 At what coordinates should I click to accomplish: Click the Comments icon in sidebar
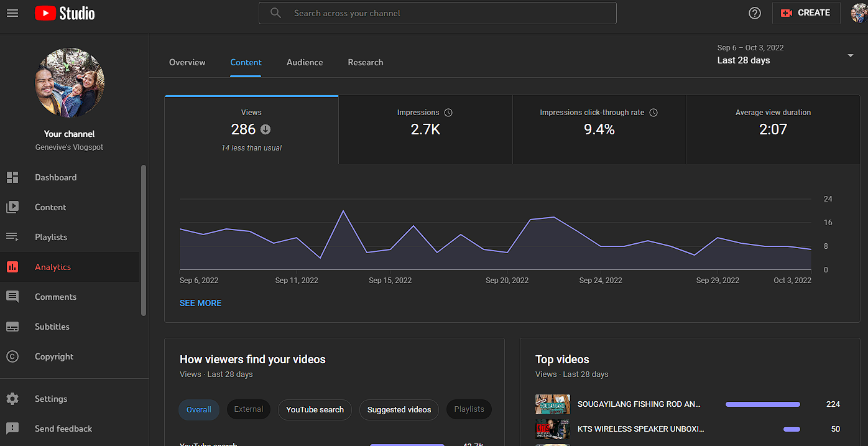[12, 297]
